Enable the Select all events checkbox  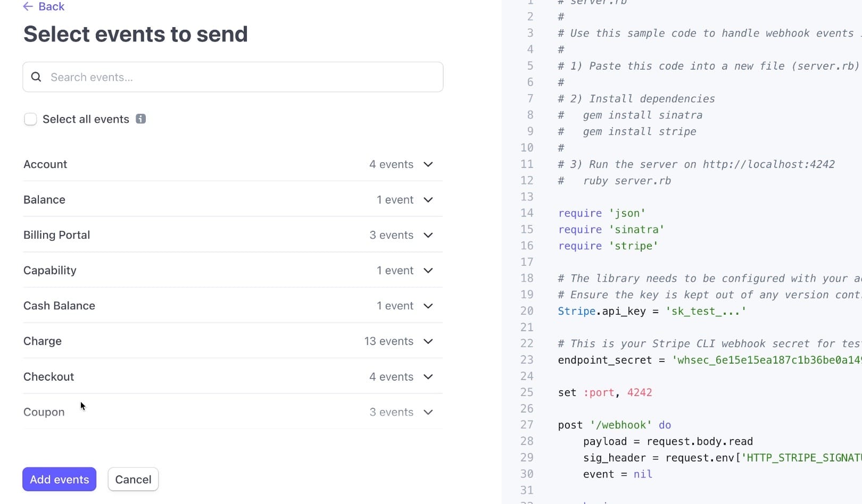pos(30,119)
